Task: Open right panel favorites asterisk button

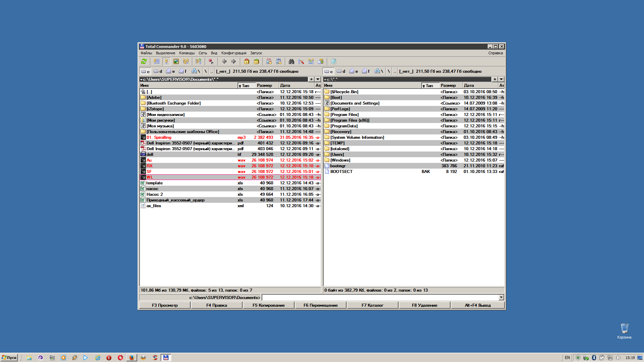Action: (495, 79)
